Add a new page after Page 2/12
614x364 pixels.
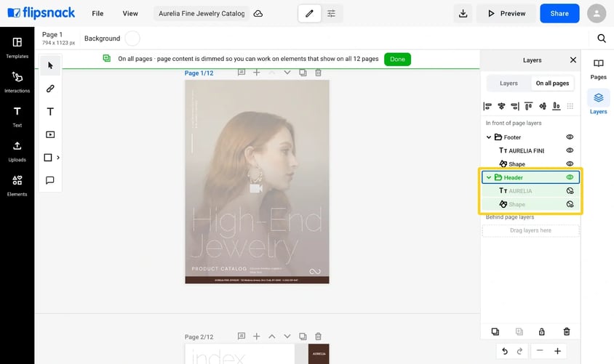click(x=257, y=336)
